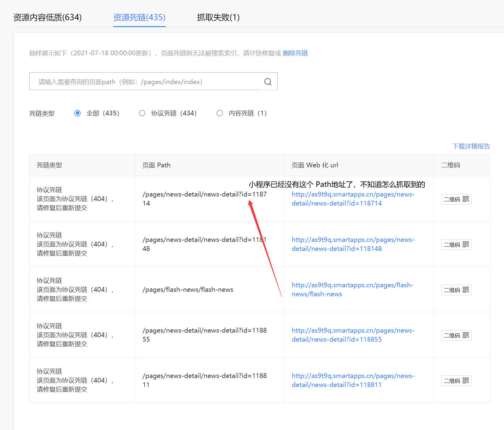
Task: Switch to 资源内容低质(634) tab
Action: point(48,17)
